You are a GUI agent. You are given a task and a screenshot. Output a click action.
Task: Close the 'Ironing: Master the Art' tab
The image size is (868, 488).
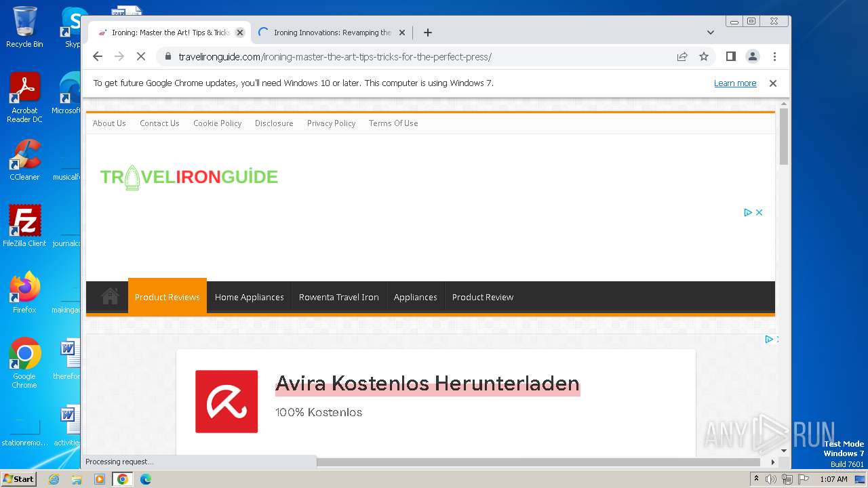239,33
